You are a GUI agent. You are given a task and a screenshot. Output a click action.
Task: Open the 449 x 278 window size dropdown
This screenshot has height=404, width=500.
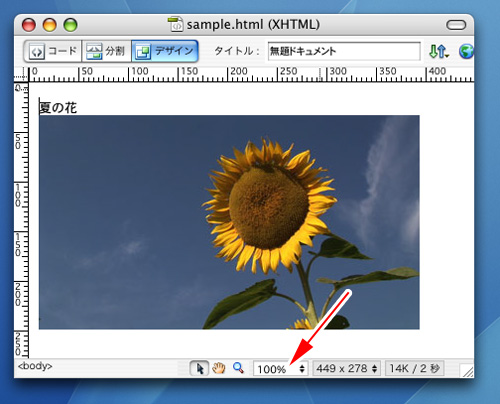(346, 368)
